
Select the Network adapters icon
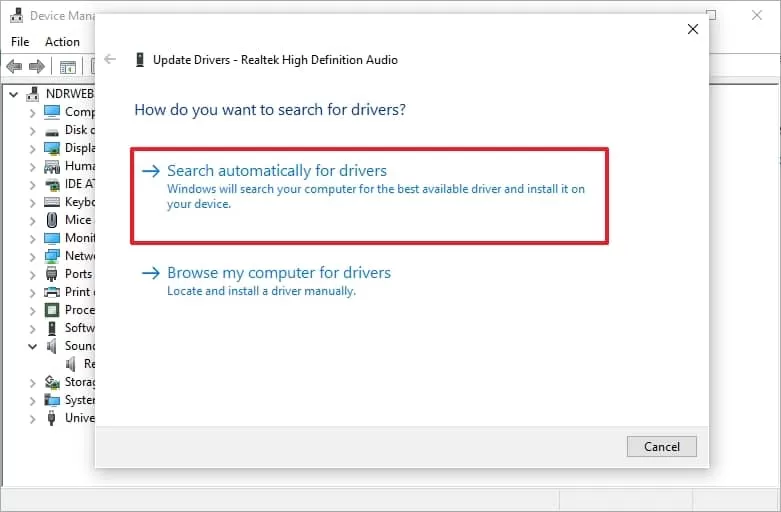tap(52, 256)
